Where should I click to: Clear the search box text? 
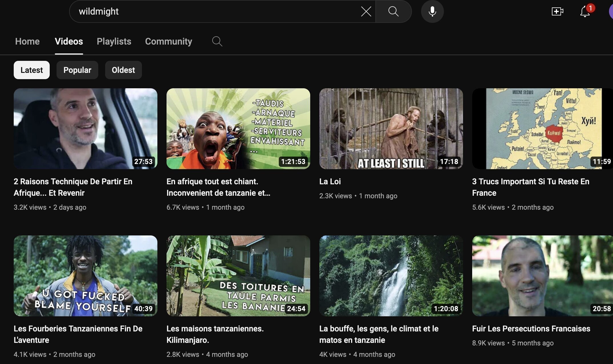point(366,11)
